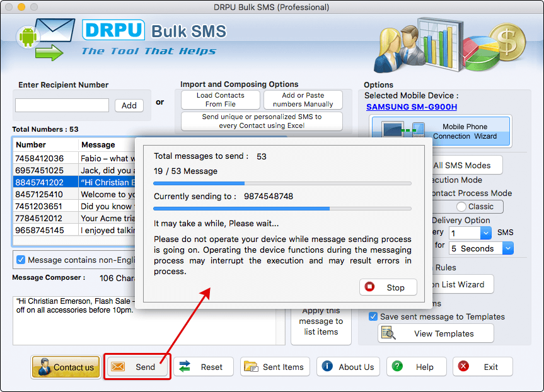544x392 pixels.
Task: Click the Exit button
Action: [483, 367]
